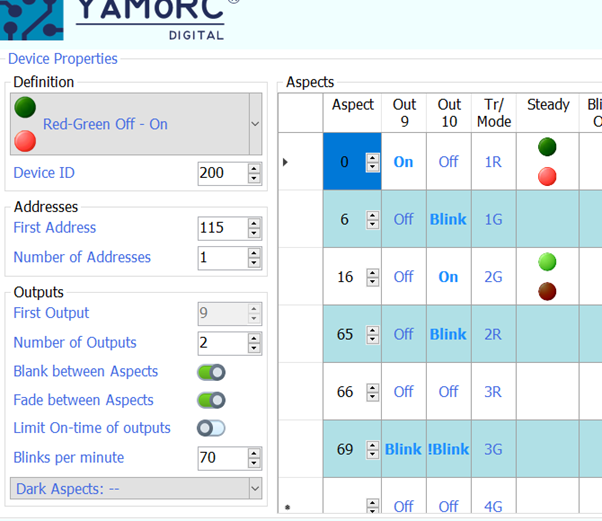Toggle Blank between Aspects switch

211,372
